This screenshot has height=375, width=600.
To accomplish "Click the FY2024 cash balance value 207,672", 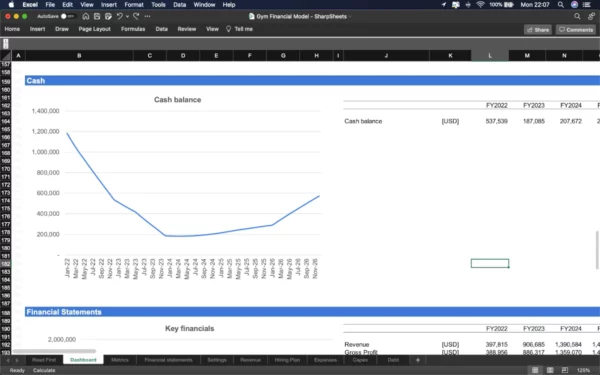I will pyautogui.click(x=571, y=121).
